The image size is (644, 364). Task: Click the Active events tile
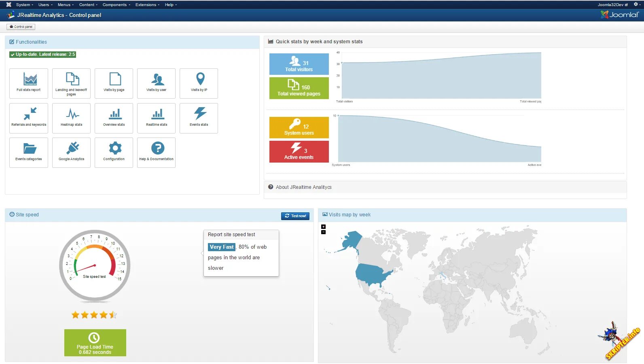pyautogui.click(x=299, y=152)
